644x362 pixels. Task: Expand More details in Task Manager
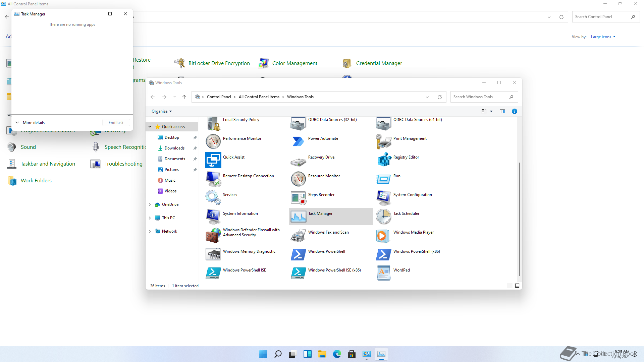click(30, 123)
